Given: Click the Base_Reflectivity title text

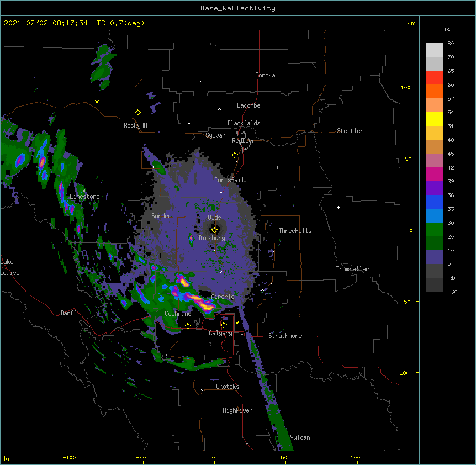Looking at the screenshot, I should (238, 8).
